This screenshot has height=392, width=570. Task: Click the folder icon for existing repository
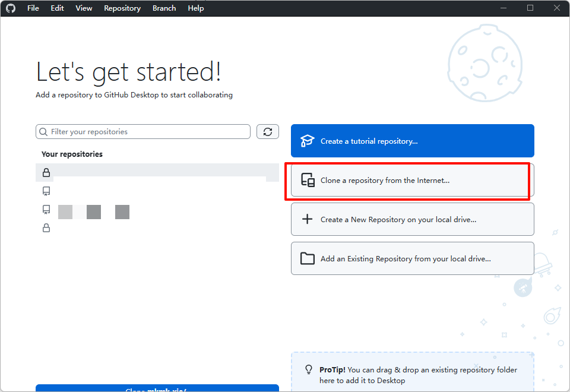click(x=307, y=258)
